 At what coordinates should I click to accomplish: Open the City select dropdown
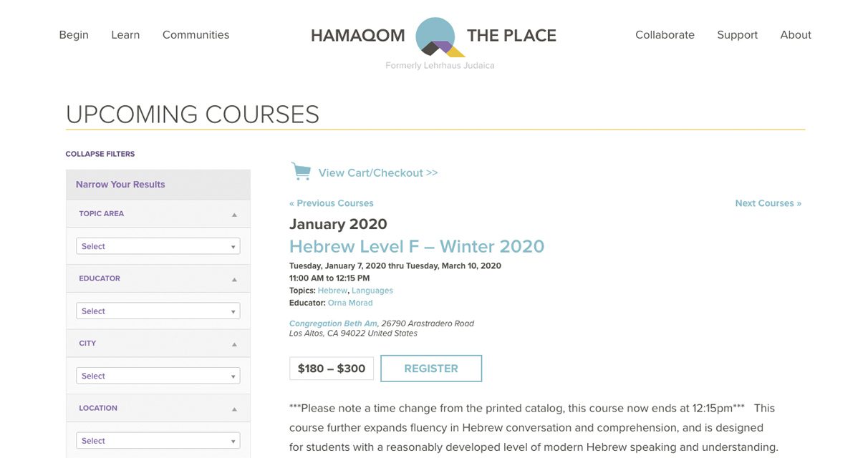pos(158,376)
